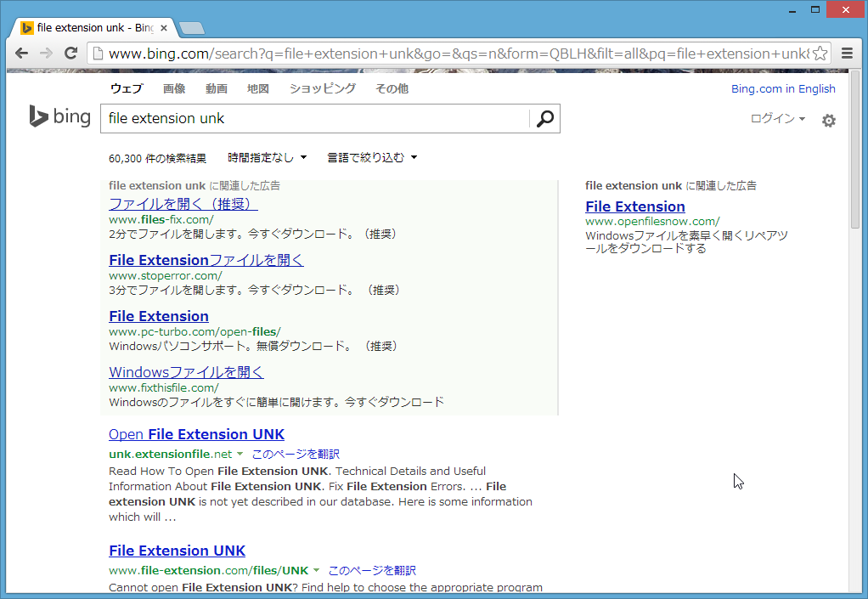Open the Chrome hamburger menu
Image resolution: width=868 pixels, height=599 pixels.
(847, 54)
